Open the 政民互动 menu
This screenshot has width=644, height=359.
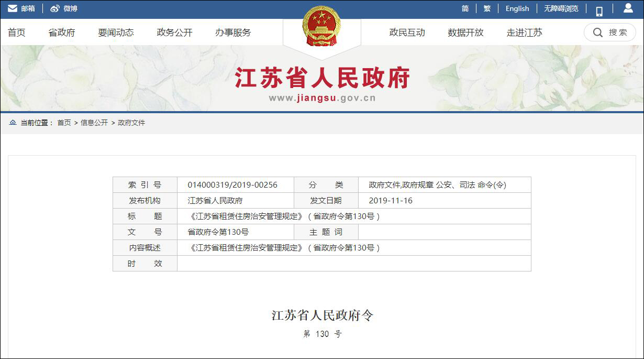tap(407, 32)
